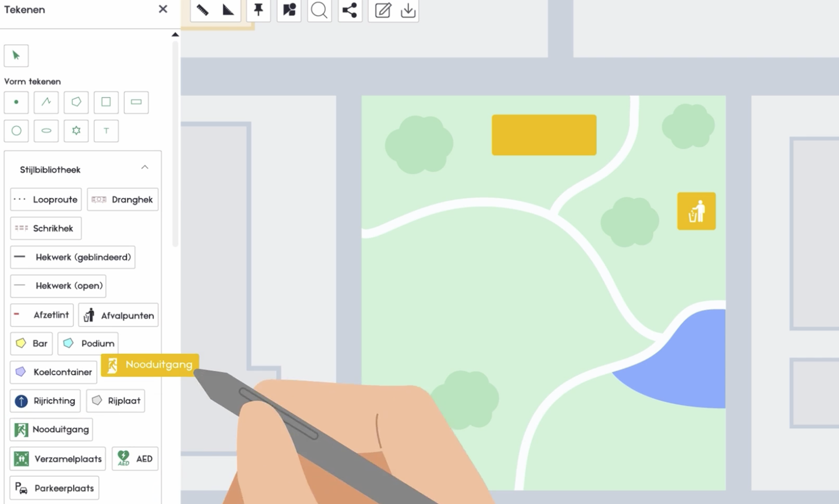Click the share icon in the toolbar
Viewport: 839px width, 504px height.
[x=350, y=10]
